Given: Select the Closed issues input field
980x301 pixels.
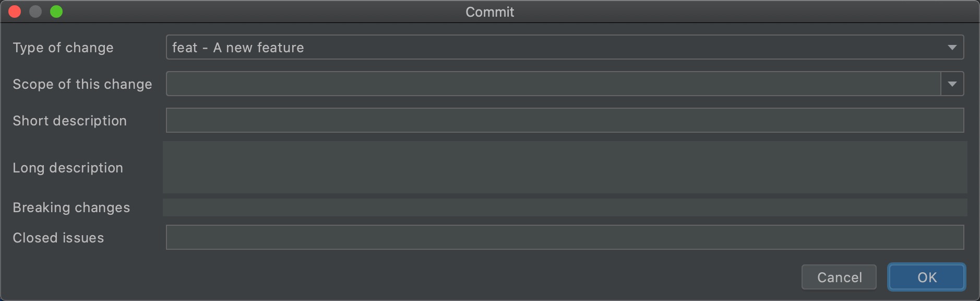Looking at the screenshot, I should pyautogui.click(x=565, y=238).
